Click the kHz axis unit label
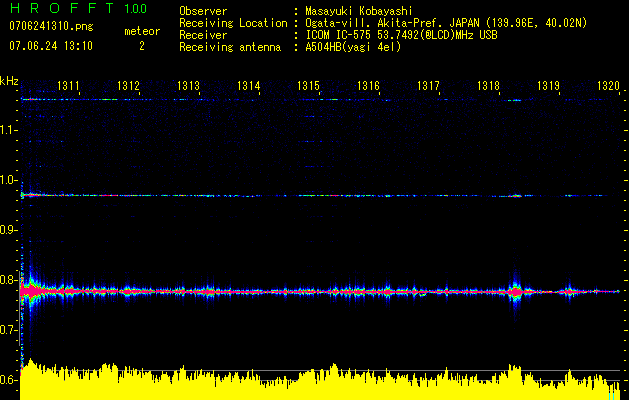The width and height of the screenshot is (629, 400). coord(9,81)
